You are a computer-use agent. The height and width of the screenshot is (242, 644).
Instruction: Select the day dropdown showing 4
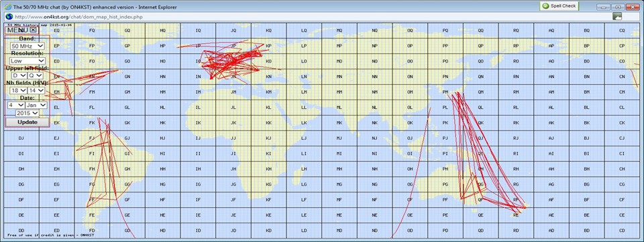pos(15,105)
